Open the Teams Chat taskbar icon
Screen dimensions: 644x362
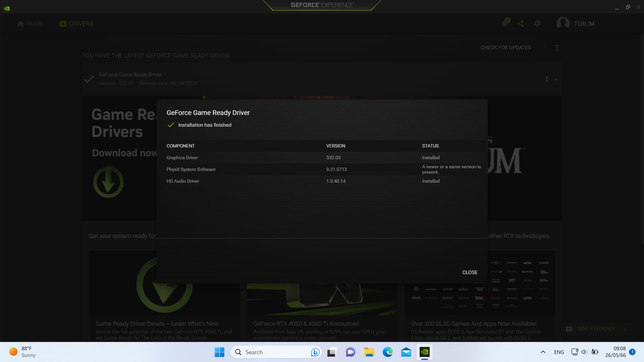click(350, 352)
